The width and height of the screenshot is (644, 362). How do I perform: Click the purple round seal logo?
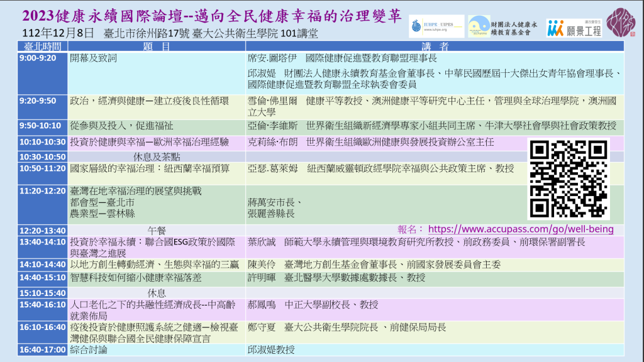click(621, 23)
